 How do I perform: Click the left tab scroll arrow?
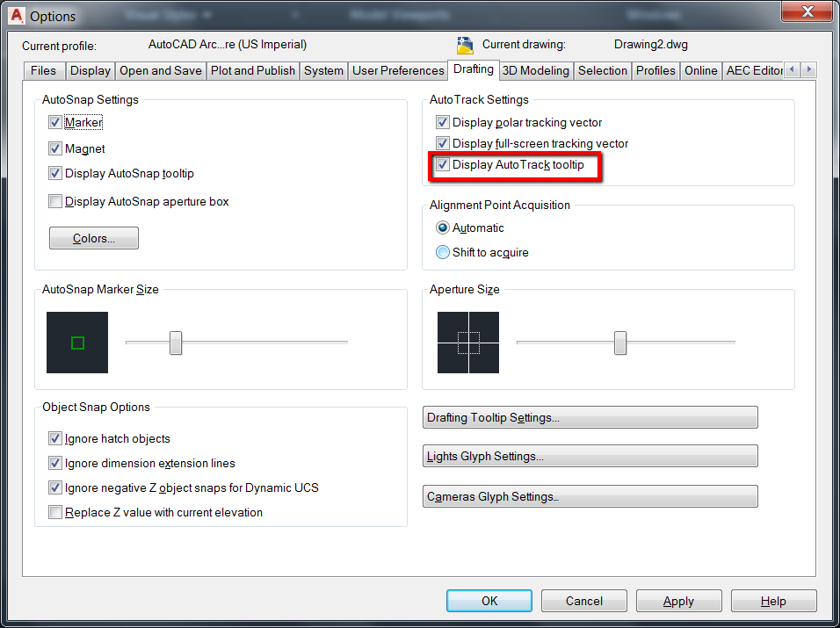(792, 70)
